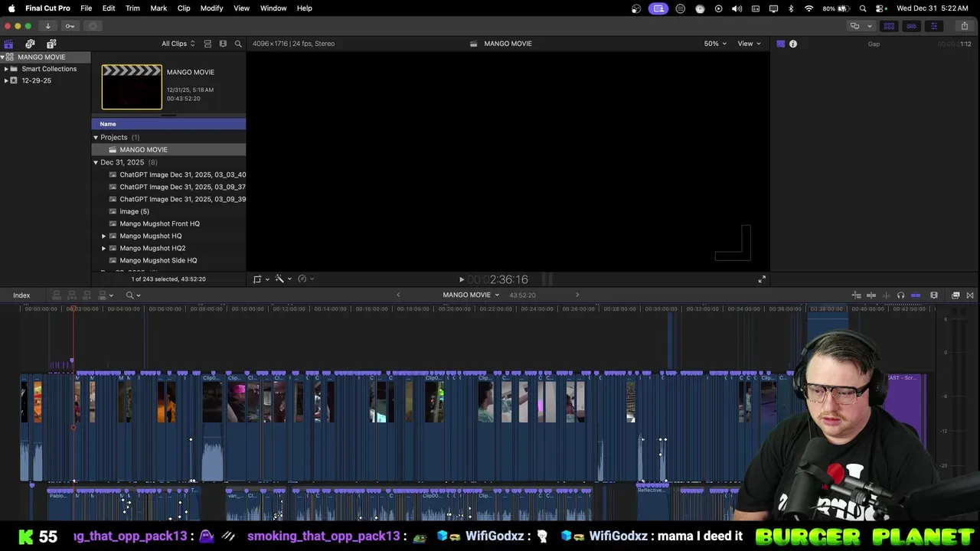
Task: Open the File menu
Action: (87, 8)
